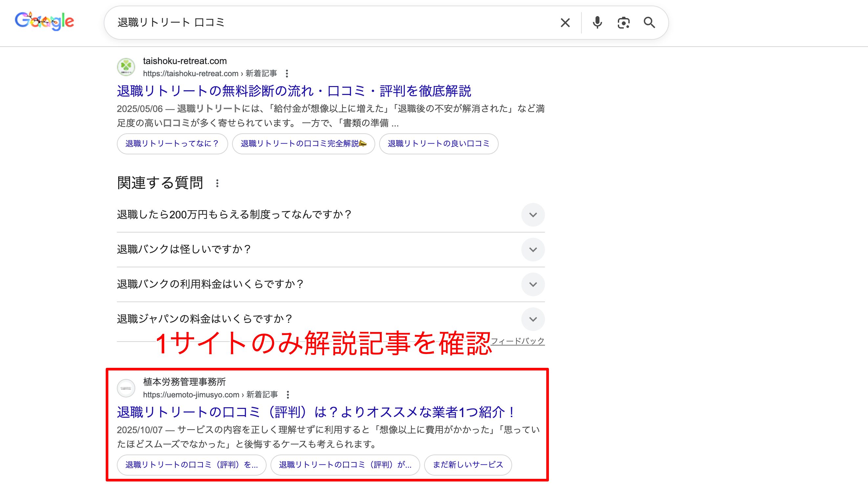Click the 退職リトリートの口コミ完全解説 chip
868x490 pixels.
pos(303,144)
